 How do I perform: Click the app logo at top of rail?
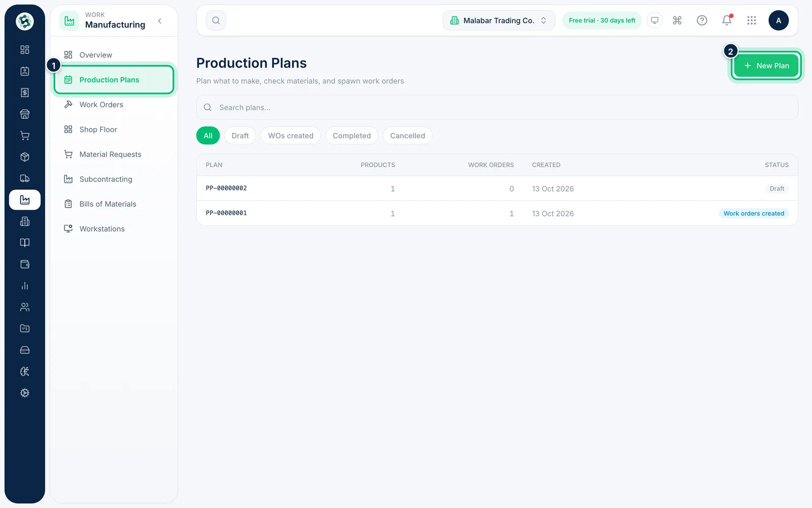(x=24, y=21)
